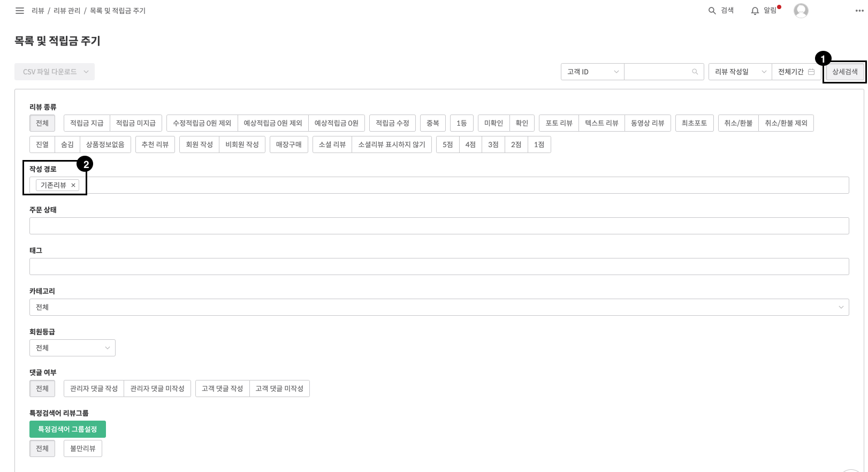868x472 pixels.
Task: Open the hamburger navigation menu
Action: (20, 11)
